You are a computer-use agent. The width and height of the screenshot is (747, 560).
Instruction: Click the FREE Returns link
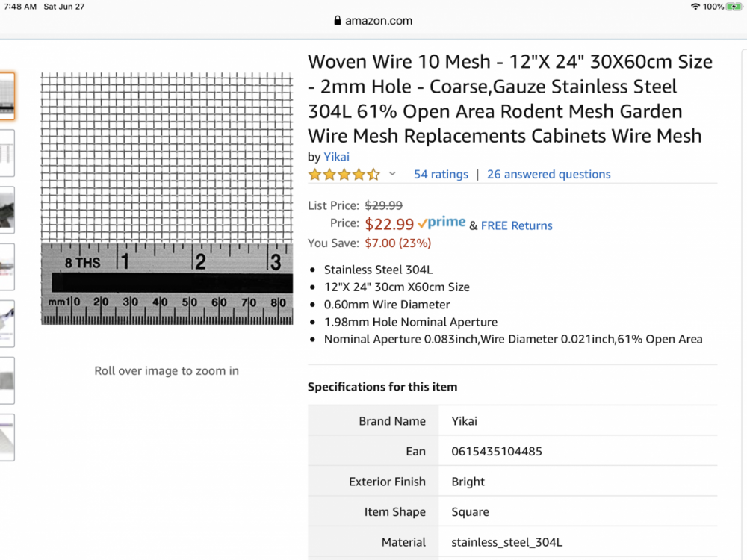tap(517, 225)
